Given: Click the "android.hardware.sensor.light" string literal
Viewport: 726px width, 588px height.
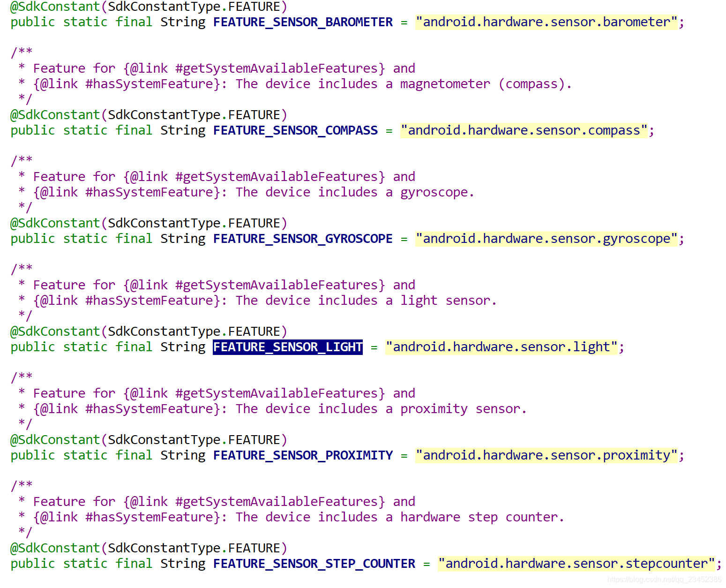Looking at the screenshot, I should click(x=501, y=347).
